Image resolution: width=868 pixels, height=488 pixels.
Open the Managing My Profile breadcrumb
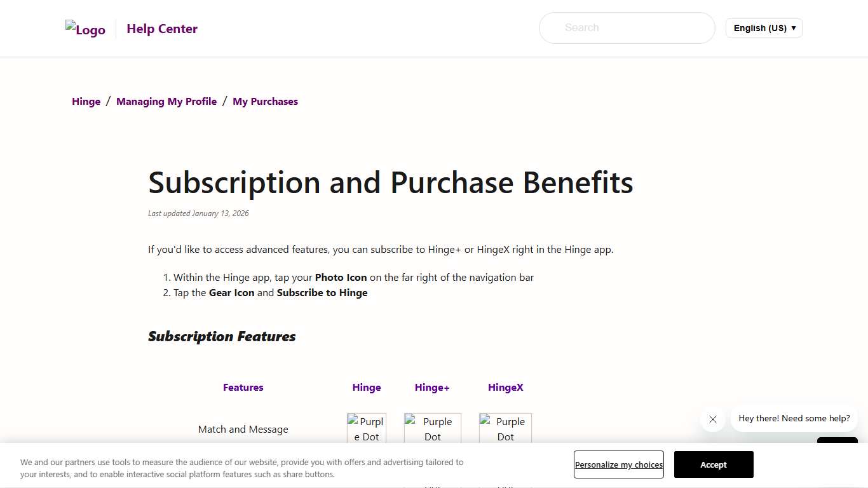pos(166,101)
